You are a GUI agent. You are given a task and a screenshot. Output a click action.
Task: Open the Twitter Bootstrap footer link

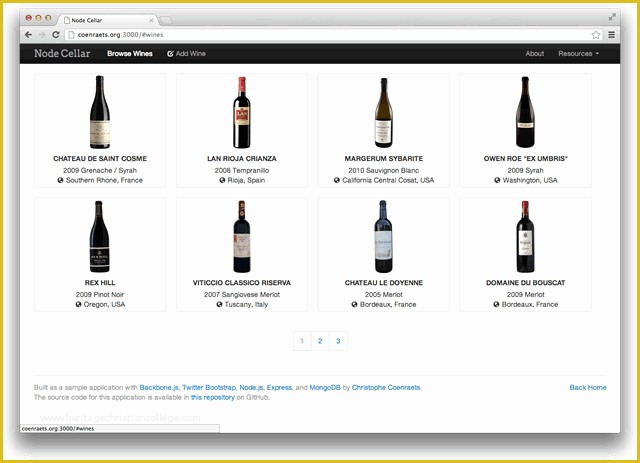tap(209, 387)
